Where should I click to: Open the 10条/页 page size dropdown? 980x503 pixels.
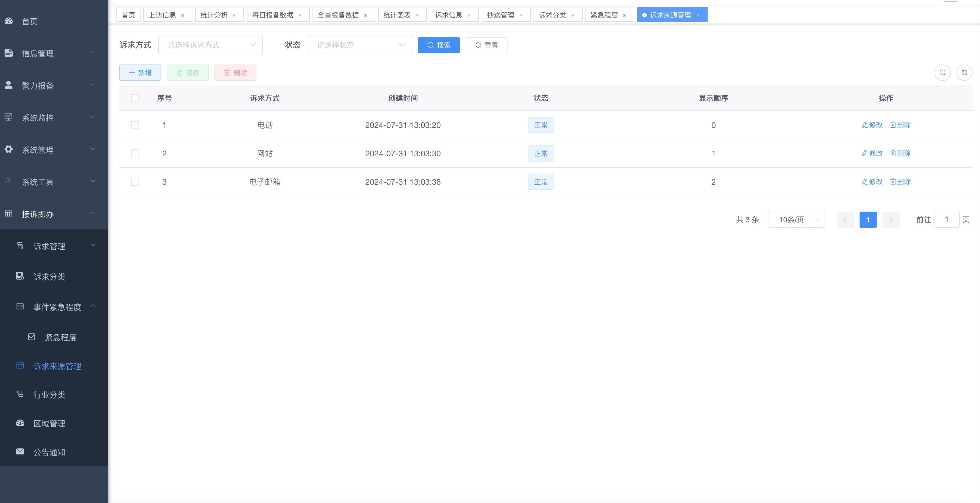click(796, 220)
